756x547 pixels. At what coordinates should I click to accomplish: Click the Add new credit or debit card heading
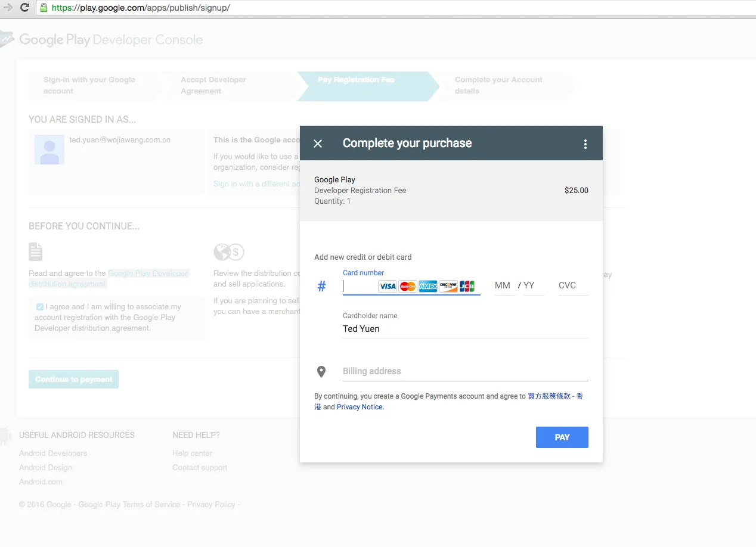click(363, 257)
